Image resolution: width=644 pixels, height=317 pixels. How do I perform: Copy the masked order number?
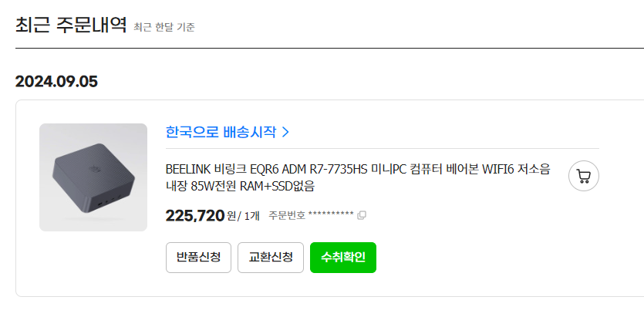tap(362, 216)
